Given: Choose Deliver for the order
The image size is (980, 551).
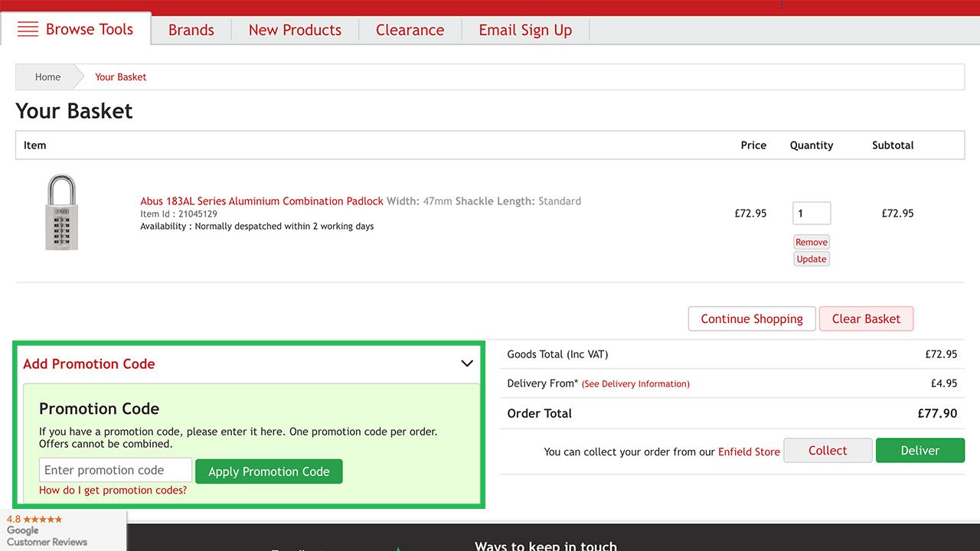Looking at the screenshot, I should tap(920, 451).
